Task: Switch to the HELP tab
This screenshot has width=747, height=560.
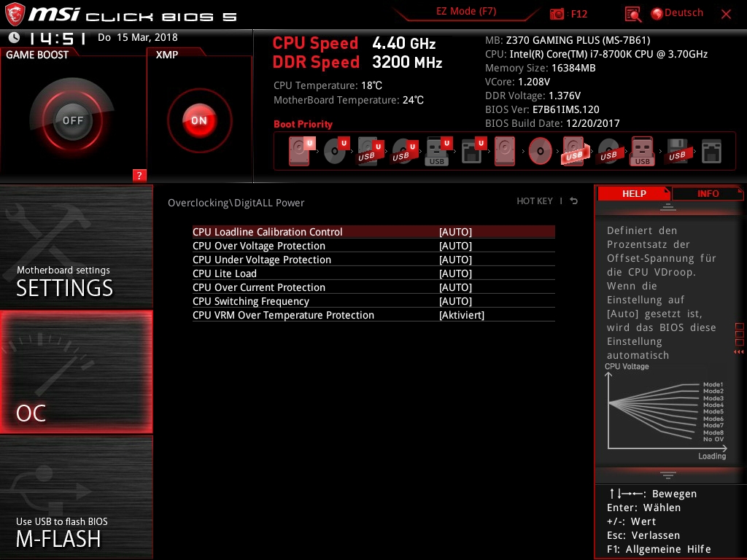Action: pyautogui.click(x=634, y=193)
